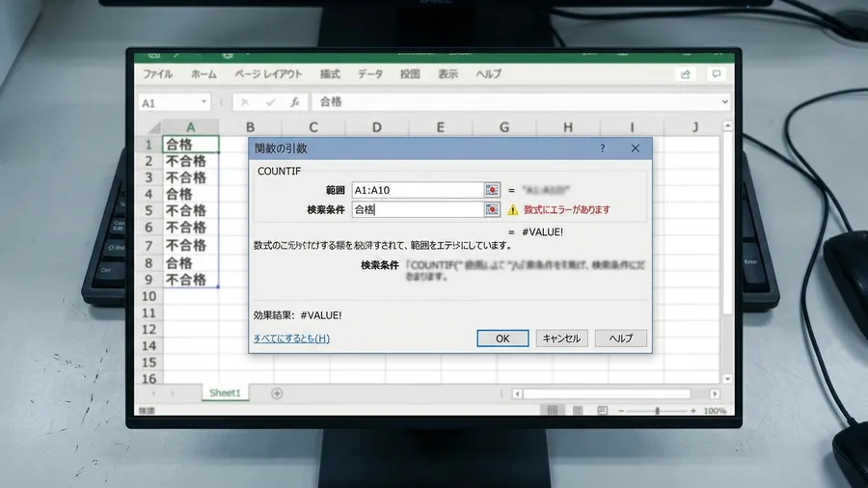Click the share icon in ribbon corner
This screenshot has height=488, width=868.
686,74
